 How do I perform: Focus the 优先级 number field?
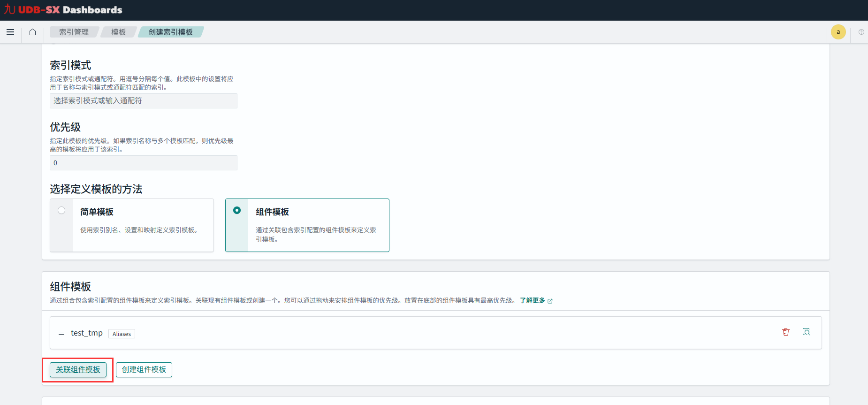point(144,163)
